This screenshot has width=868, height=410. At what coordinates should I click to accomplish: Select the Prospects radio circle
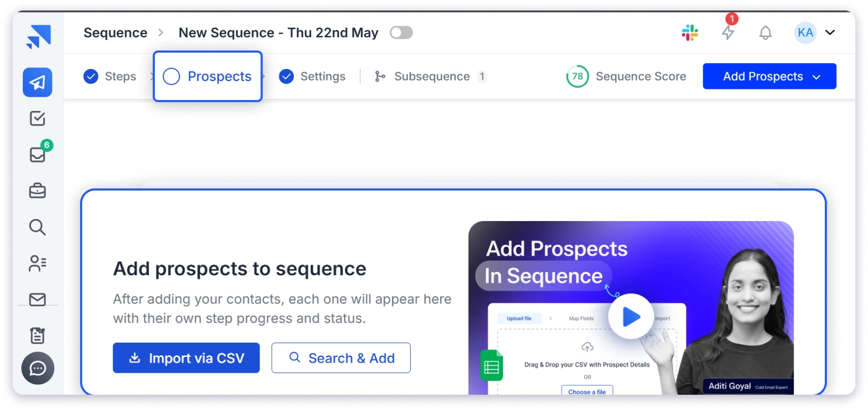coord(171,76)
